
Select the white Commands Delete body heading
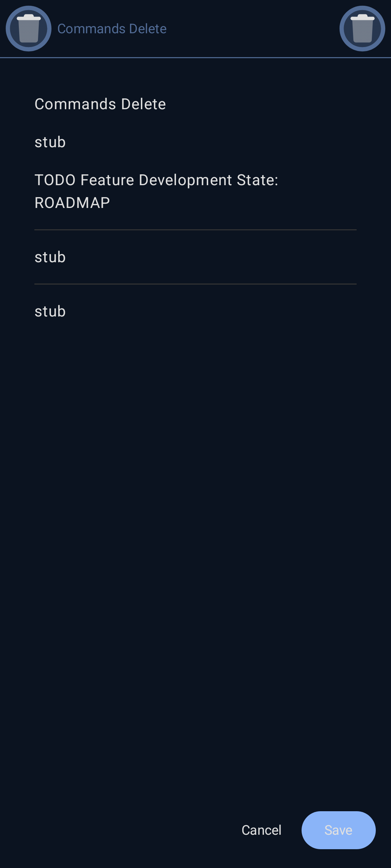tap(100, 104)
